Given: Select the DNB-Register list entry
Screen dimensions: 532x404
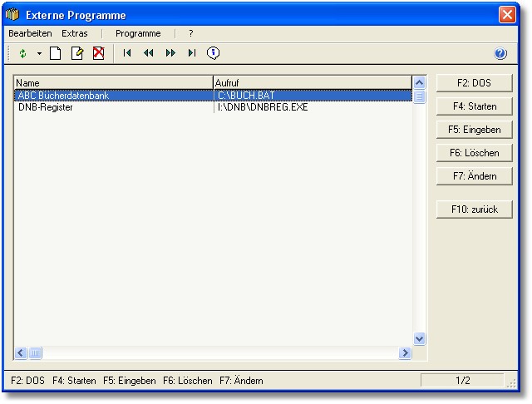Looking at the screenshot, I should 46,107.
